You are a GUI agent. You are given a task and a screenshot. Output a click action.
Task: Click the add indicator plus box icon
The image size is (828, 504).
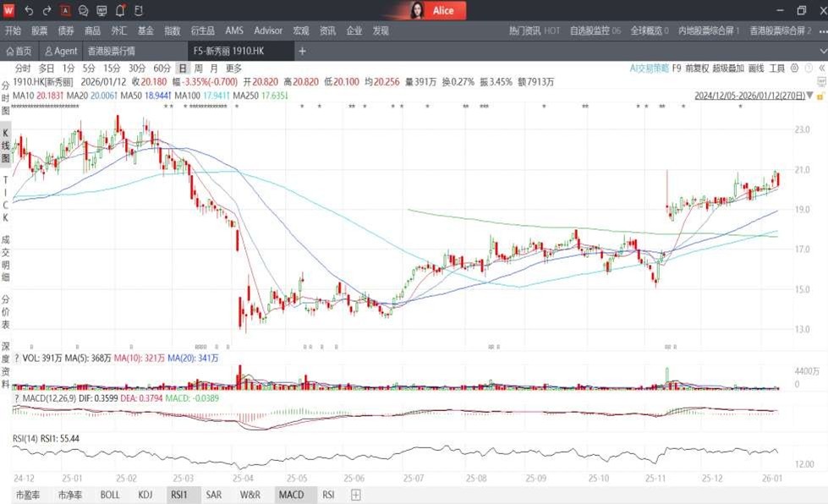point(356,495)
